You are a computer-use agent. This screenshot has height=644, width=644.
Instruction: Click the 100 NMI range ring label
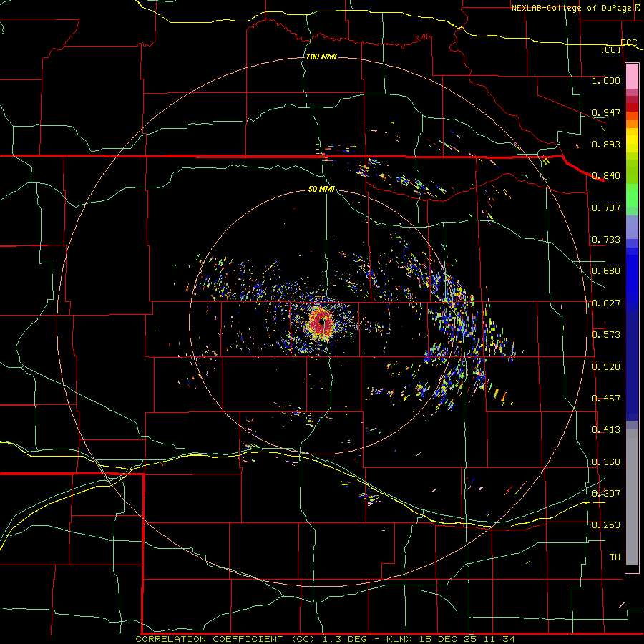[x=321, y=57]
